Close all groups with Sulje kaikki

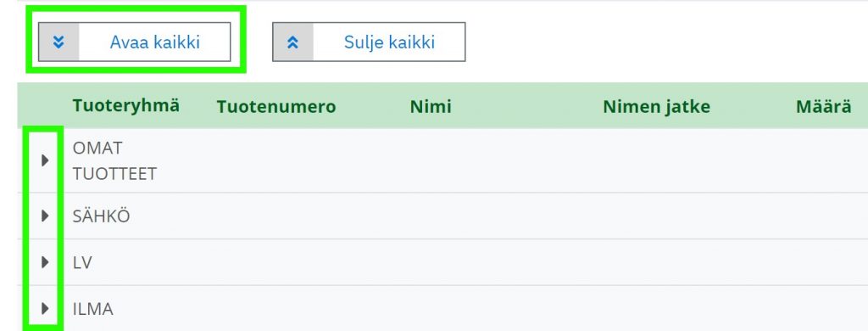369,42
